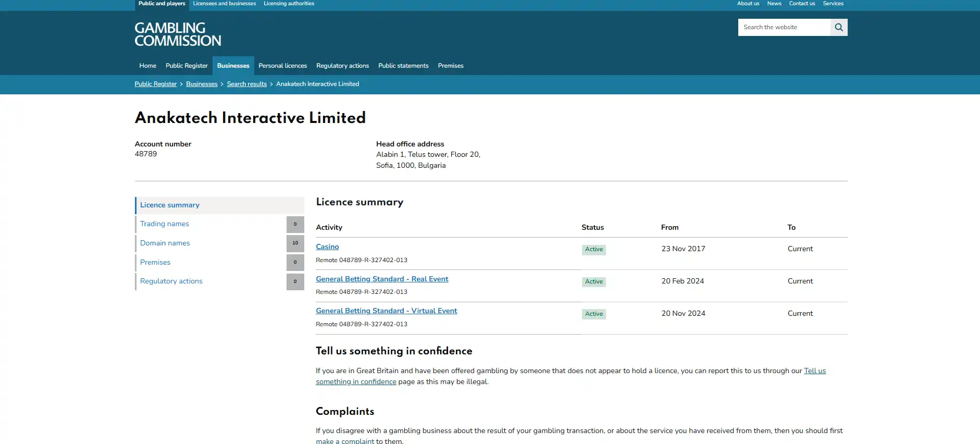Click the search magnifier icon button
Viewport: 980px width, 444px height.
point(839,28)
